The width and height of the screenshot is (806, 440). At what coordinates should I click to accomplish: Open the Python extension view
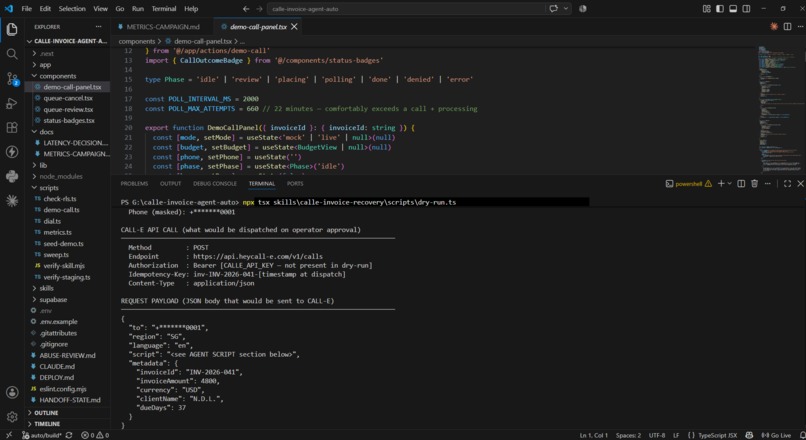(12, 176)
